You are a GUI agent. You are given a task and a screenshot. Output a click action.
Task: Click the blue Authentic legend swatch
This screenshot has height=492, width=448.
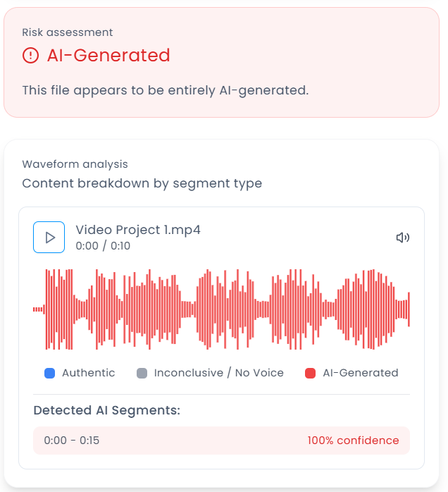point(49,374)
